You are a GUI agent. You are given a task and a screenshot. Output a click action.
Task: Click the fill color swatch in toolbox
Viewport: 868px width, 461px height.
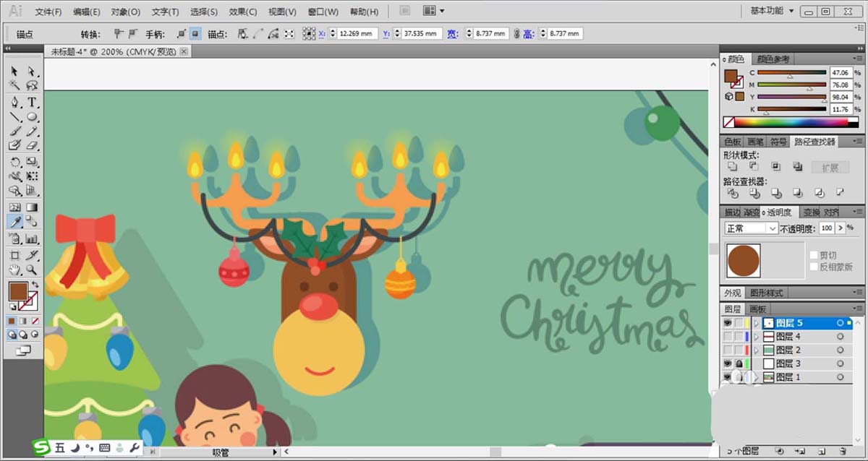click(x=18, y=292)
